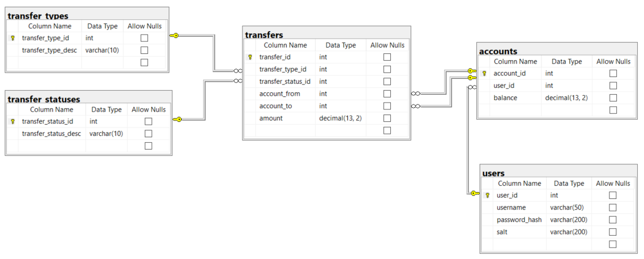This screenshot has width=644, height=259.
Task: Select the users table title
Action: click(494, 173)
